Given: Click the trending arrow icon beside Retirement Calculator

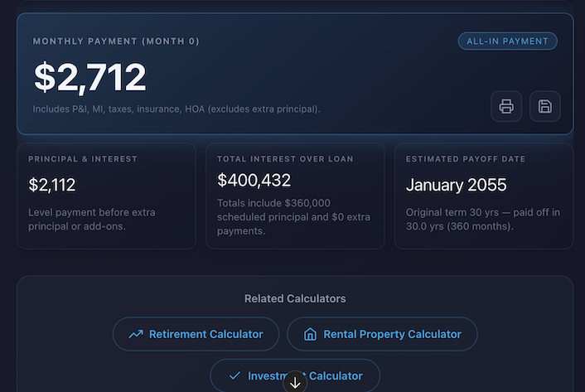Looking at the screenshot, I should point(136,334).
